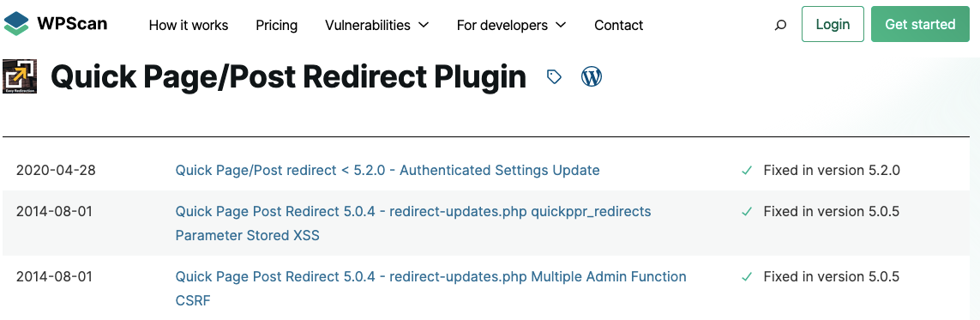This screenshot has width=980, height=320.
Task: Open the WordPress logo icon link
Action: point(592,76)
